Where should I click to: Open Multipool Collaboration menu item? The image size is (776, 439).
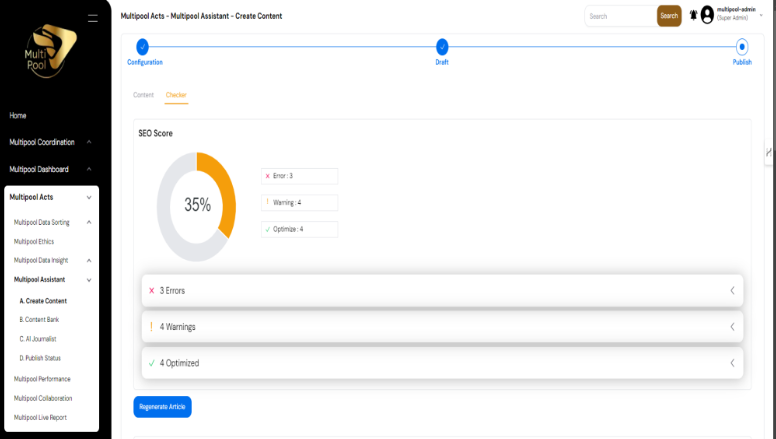point(43,398)
